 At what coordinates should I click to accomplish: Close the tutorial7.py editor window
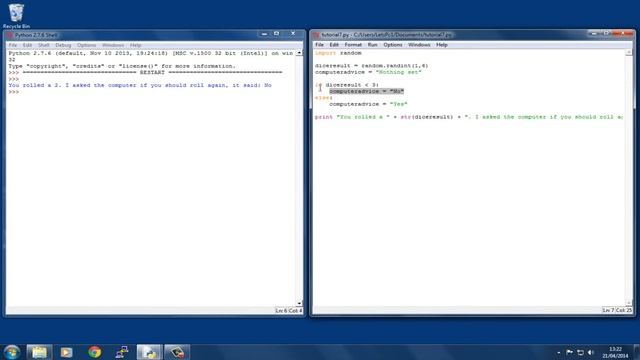(x=622, y=33)
